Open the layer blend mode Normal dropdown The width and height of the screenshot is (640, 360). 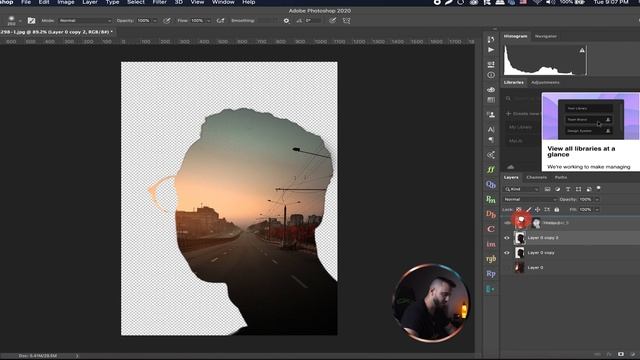[x=530, y=200]
